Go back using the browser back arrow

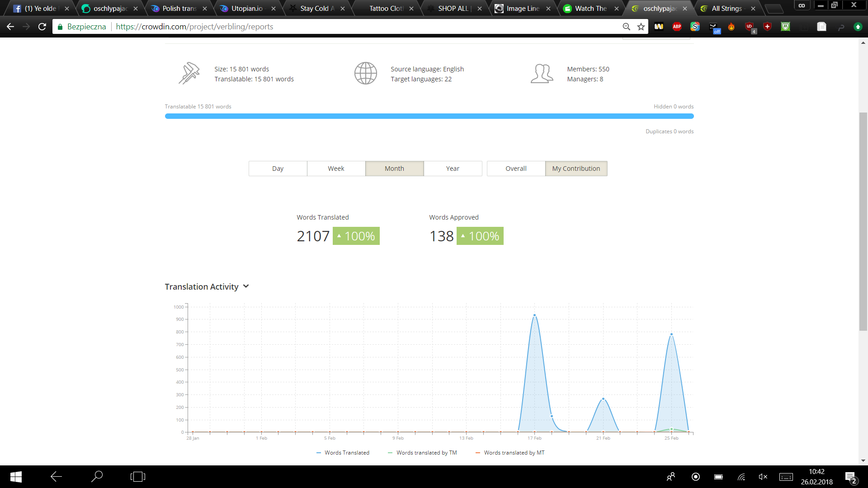[x=10, y=27]
